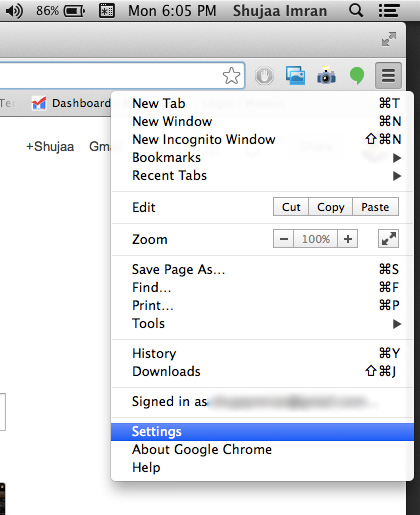Open the AdBlock stop-hand extension icon
The image size is (420, 515).
pyautogui.click(x=264, y=76)
